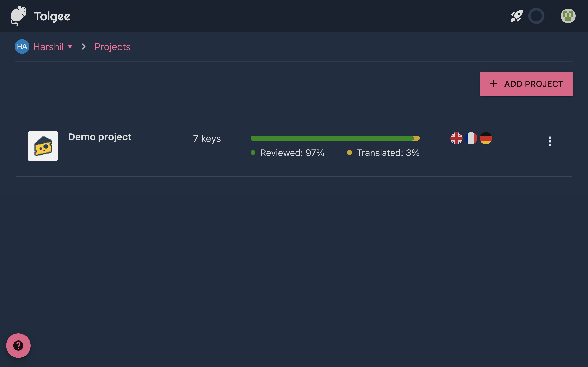Open the Demo project three-dot menu
This screenshot has height=367, width=588.
pos(550,141)
